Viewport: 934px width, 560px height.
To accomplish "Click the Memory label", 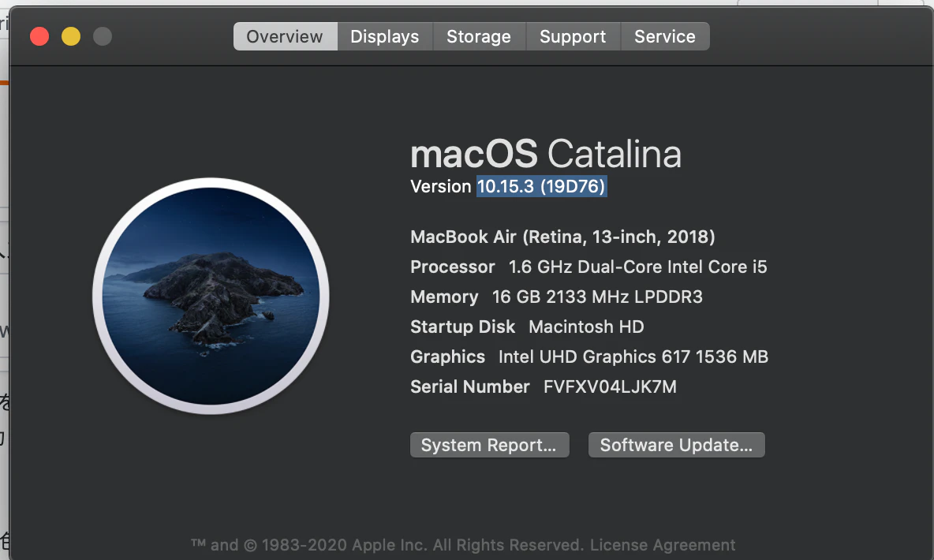I will coord(444,297).
